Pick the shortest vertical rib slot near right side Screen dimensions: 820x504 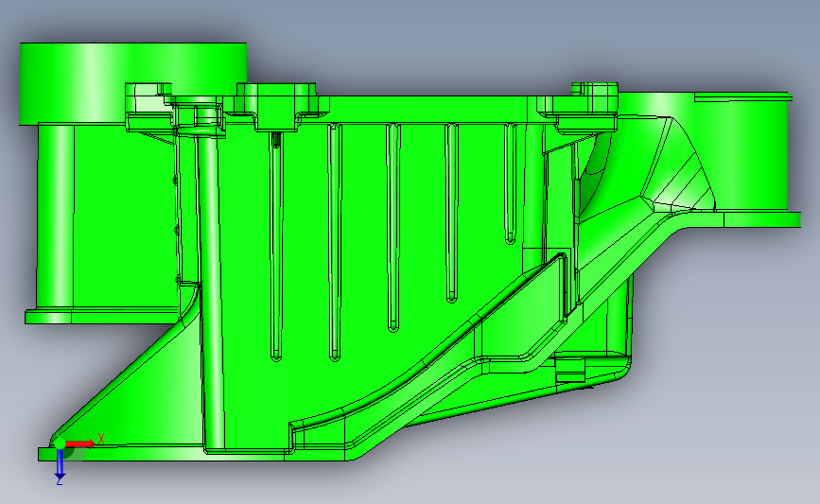(510, 183)
